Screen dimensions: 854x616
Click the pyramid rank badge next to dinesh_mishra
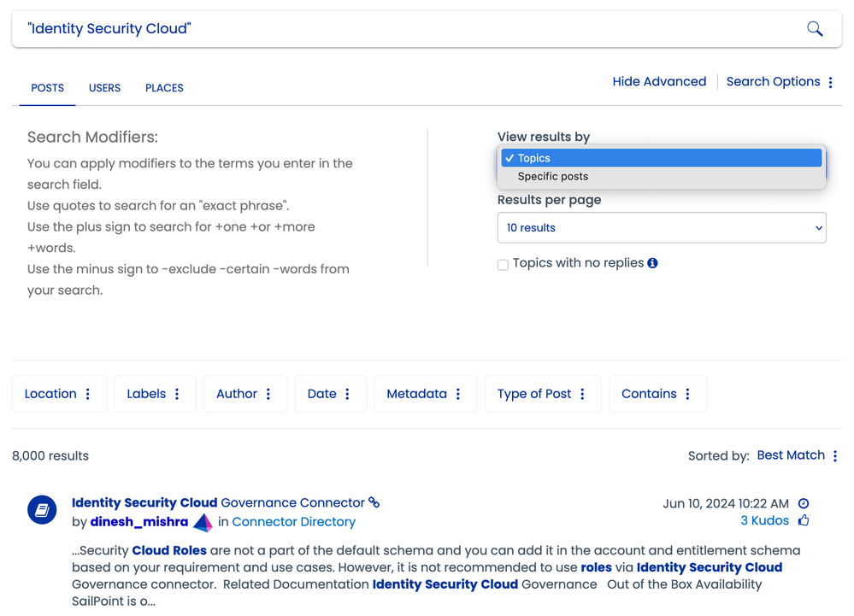click(x=203, y=522)
